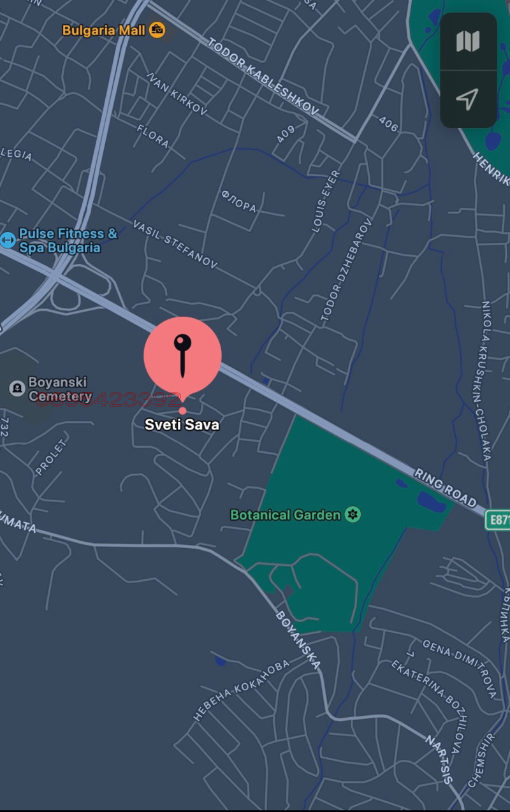
Task: Tap the Boyanska street label
Action: 298,640
